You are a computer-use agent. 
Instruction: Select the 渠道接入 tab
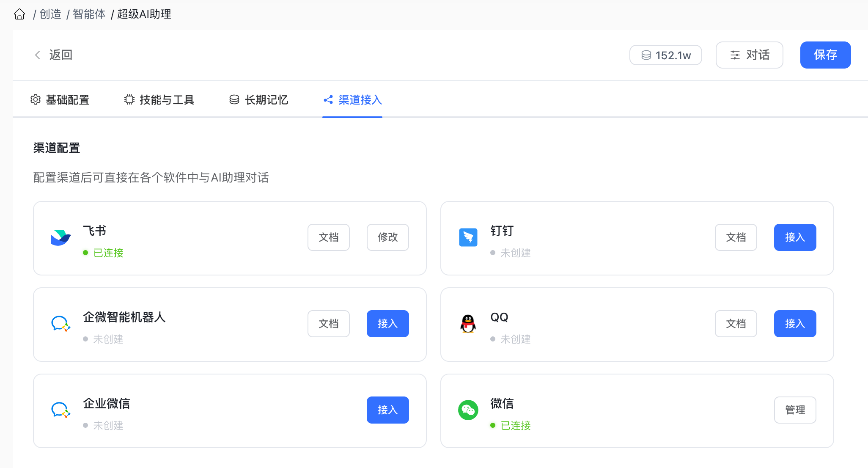(x=352, y=100)
